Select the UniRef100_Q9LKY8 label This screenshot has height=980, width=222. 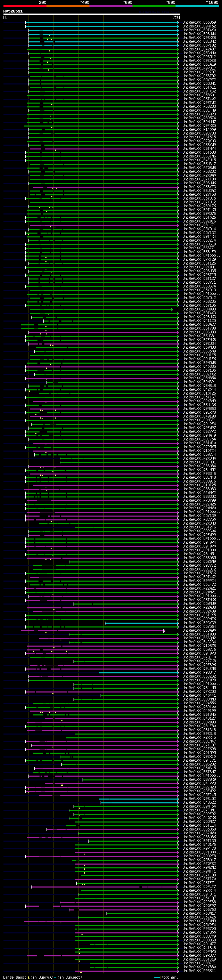tap(199, 412)
